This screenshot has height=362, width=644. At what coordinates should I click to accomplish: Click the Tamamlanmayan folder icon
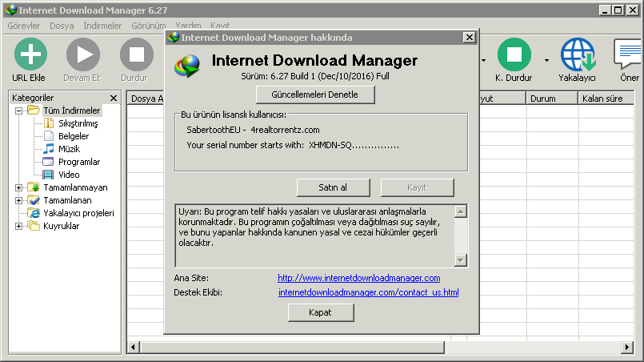click(34, 187)
